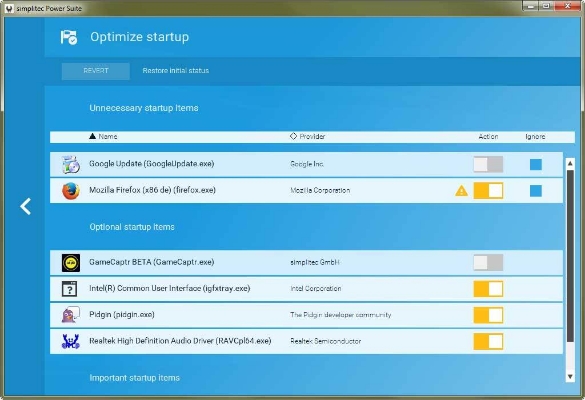Click the GameCaptr BETA icon
The image size is (585, 400).
[71, 263]
